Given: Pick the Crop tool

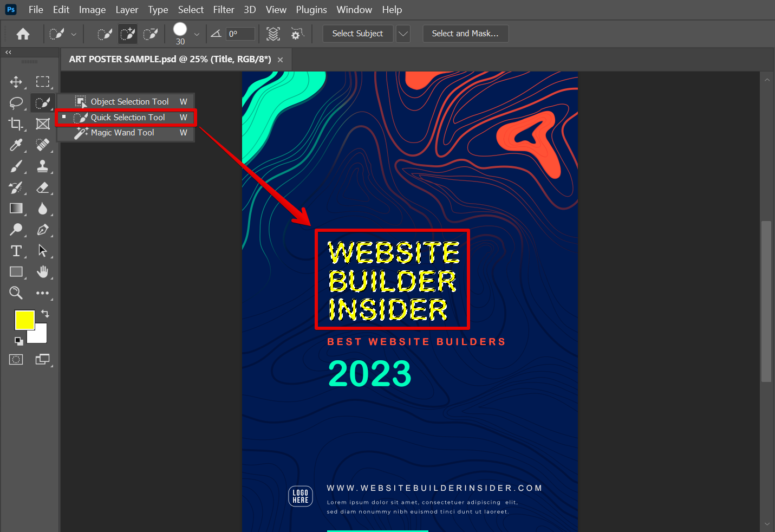Looking at the screenshot, I should [x=16, y=124].
